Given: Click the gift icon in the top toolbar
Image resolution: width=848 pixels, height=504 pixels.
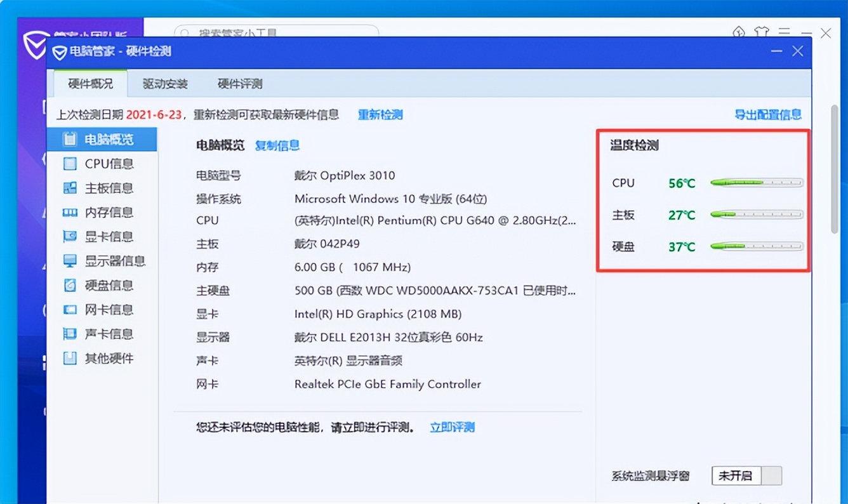Looking at the screenshot, I should 761,31.
